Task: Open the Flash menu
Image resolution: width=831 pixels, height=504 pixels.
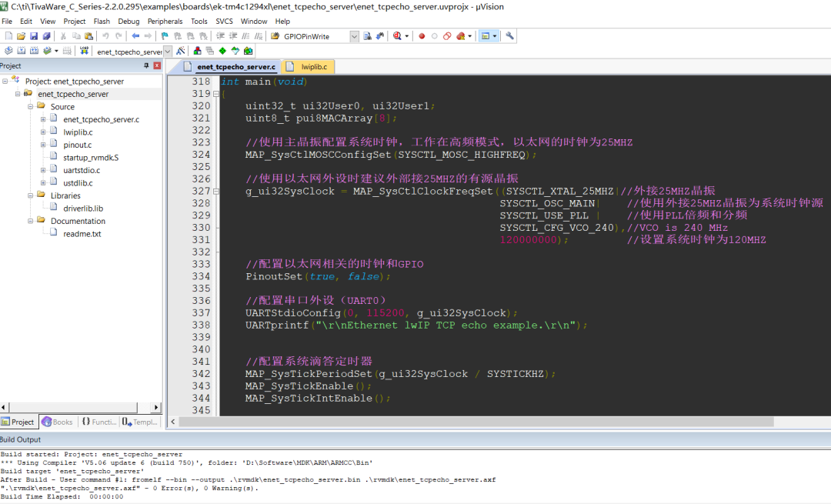Action: pos(102,22)
